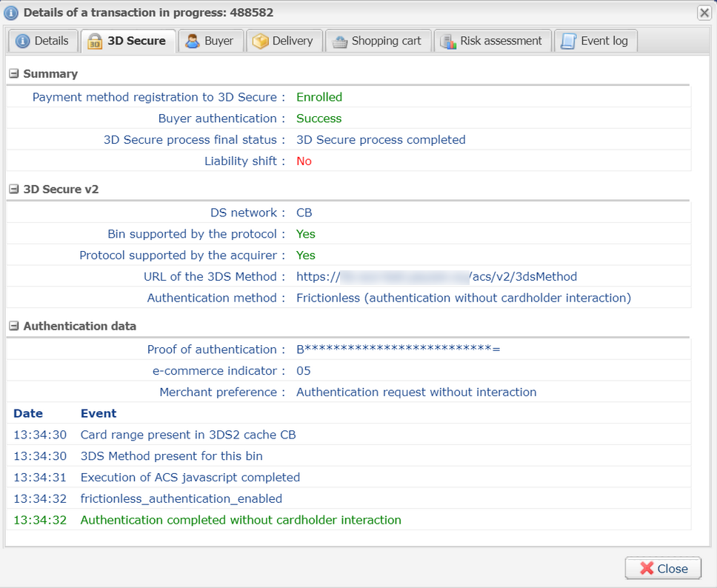Collapse the Summary section
This screenshot has width=717, height=588.
pos(14,73)
